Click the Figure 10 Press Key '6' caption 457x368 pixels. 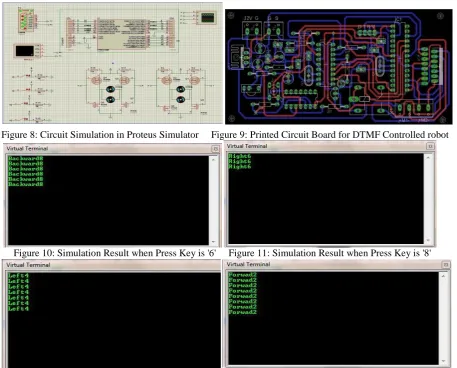(115, 253)
